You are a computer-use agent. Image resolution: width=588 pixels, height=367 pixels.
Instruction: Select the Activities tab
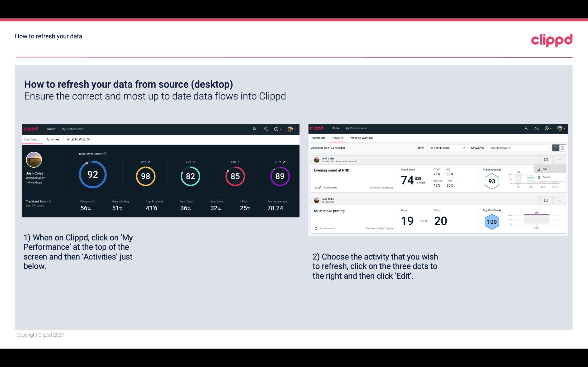(x=53, y=139)
